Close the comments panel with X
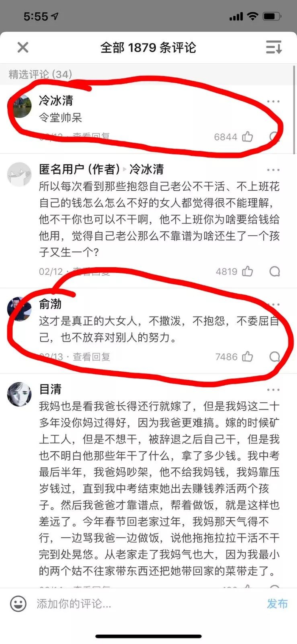This screenshot has height=644, width=297. [x=22, y=47]
